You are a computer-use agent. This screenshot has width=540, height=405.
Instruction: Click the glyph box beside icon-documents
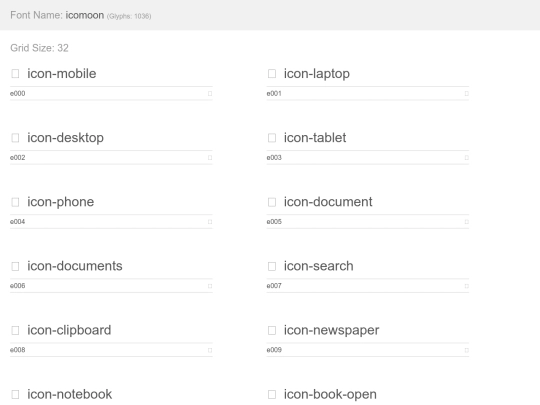pyautogui.click(x=15, y=266)
